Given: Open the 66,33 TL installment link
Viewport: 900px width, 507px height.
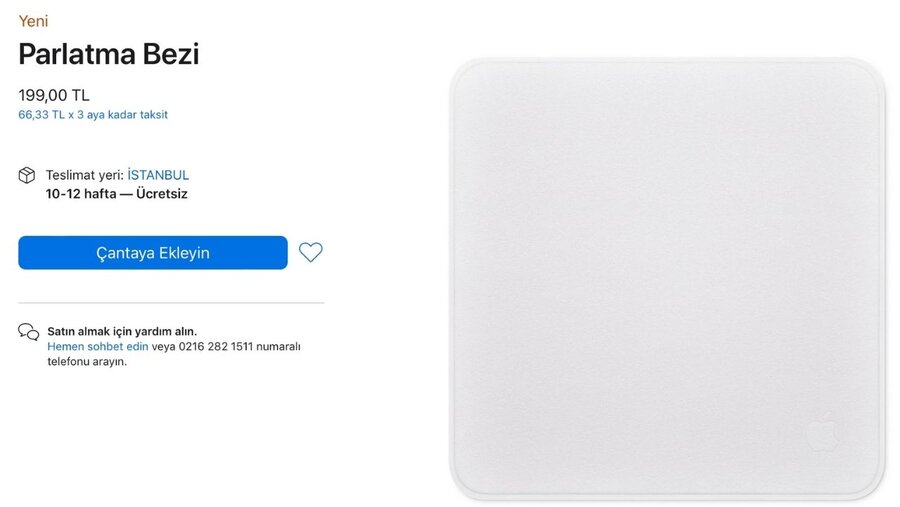Looking at the screenshot, I should [x=93, y=115].
